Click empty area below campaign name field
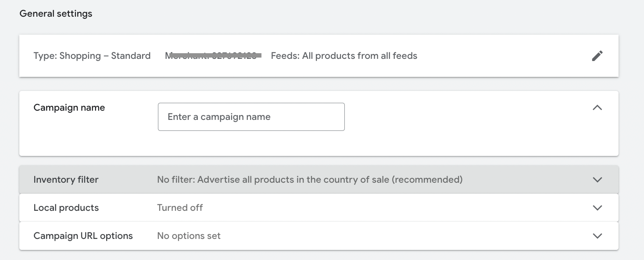Screen dimensions: 644x260 251,144
